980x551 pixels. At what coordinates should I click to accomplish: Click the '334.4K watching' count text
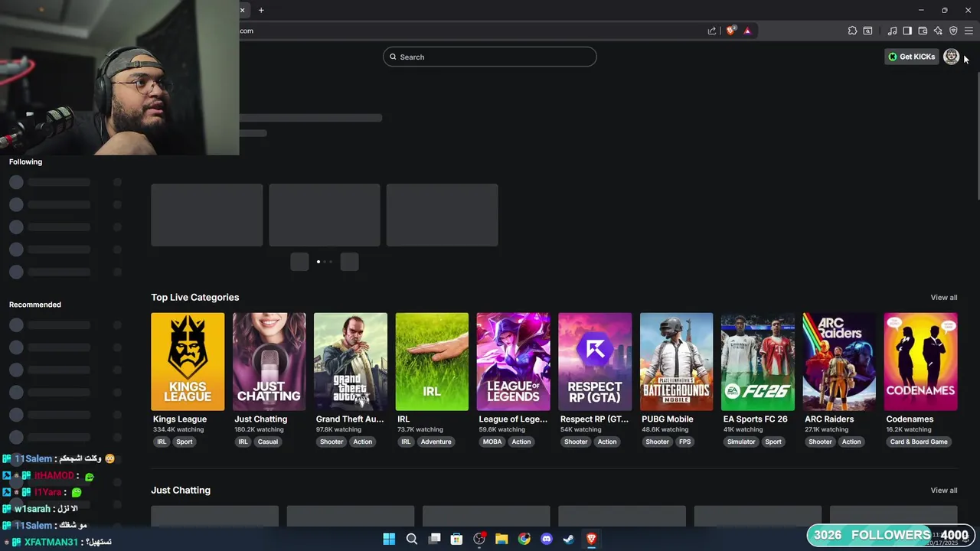pyautogui.click(x=178, y=430)
